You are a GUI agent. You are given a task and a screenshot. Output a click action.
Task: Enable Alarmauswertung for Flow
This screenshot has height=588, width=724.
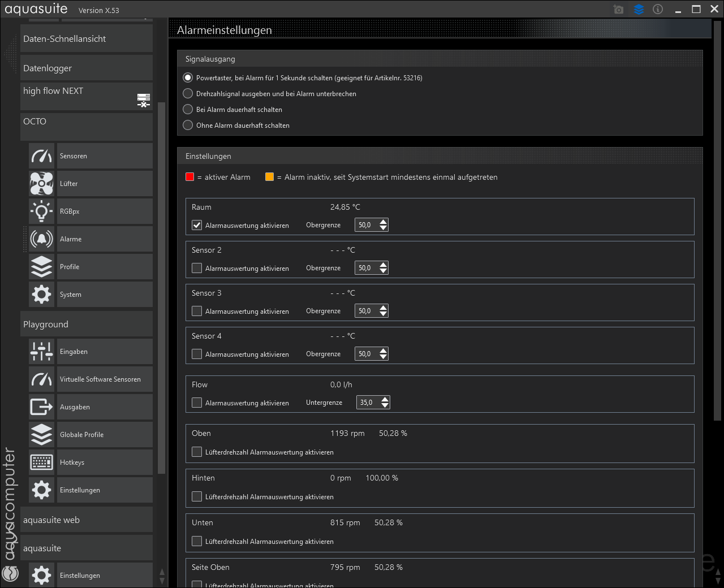pyautogui.click(x=197, y=403)
